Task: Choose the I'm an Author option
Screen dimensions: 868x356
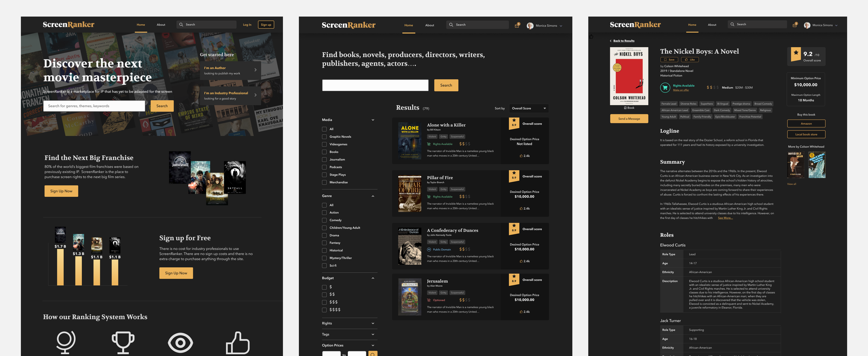Action: (x=230, y=71)
